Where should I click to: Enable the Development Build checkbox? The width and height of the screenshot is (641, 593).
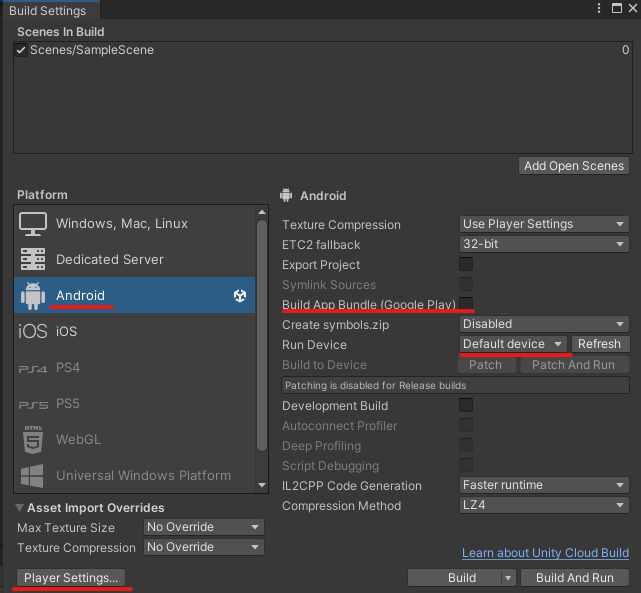click(466, 405)
